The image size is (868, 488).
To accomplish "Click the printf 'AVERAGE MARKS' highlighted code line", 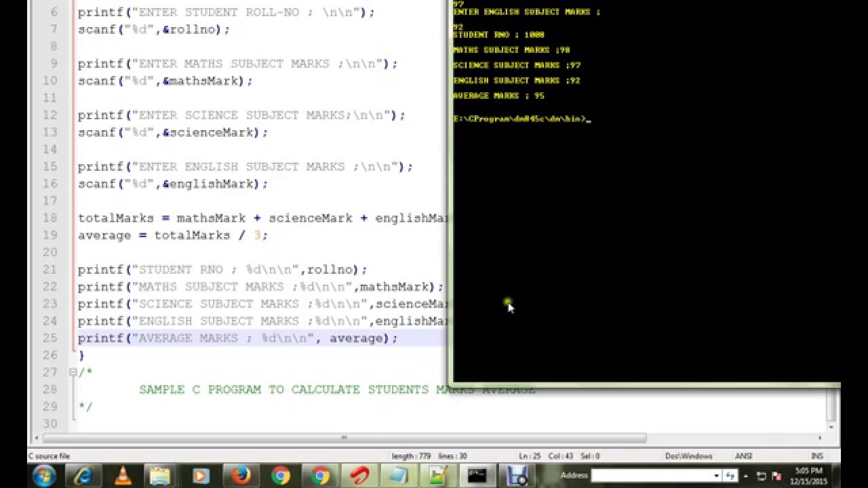I will pos(238,338).
